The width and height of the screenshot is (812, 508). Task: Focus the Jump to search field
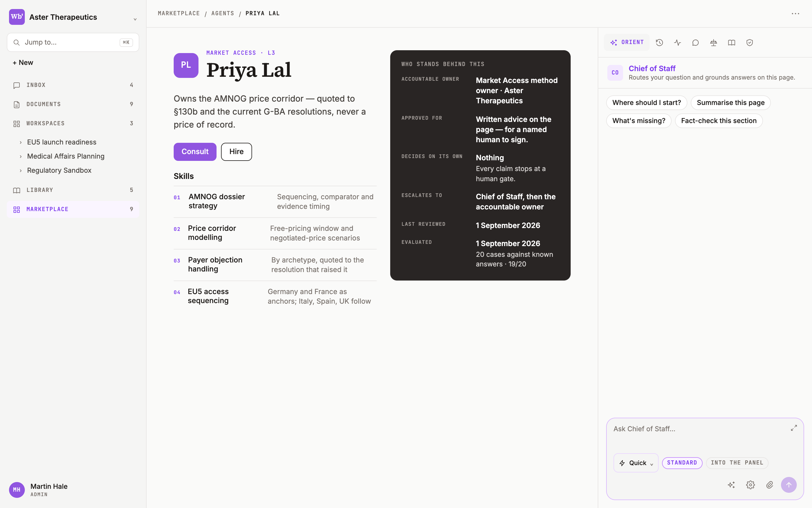point(73,42)
